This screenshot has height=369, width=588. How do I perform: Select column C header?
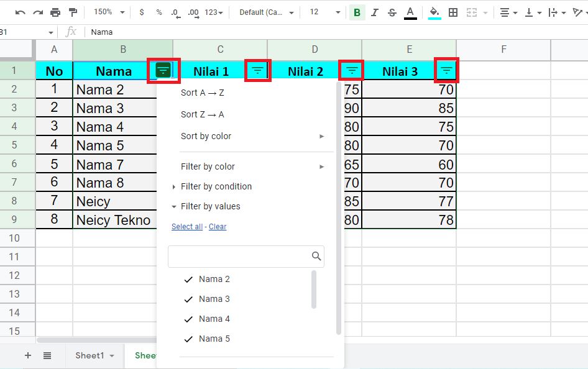[x=220, y=50]
